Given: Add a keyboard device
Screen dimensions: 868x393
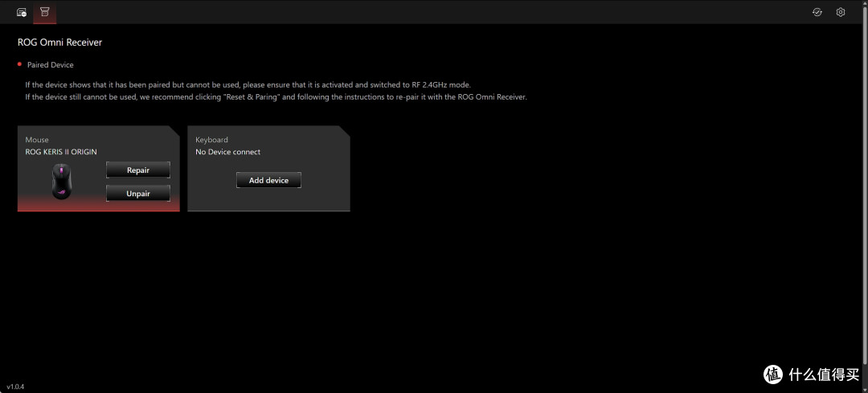Looking at the screenshot, I should point(268,180).
